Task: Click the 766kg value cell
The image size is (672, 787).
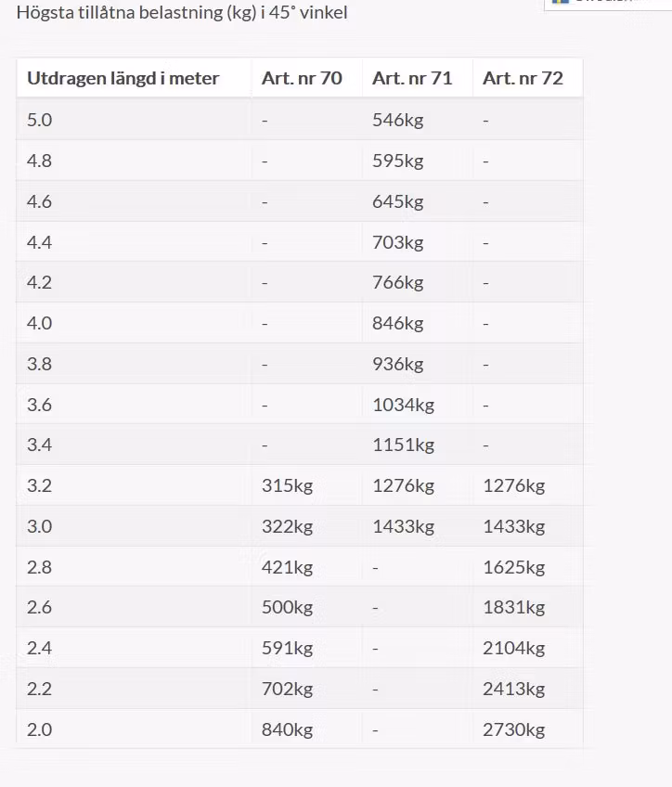Action: [397, 282]
